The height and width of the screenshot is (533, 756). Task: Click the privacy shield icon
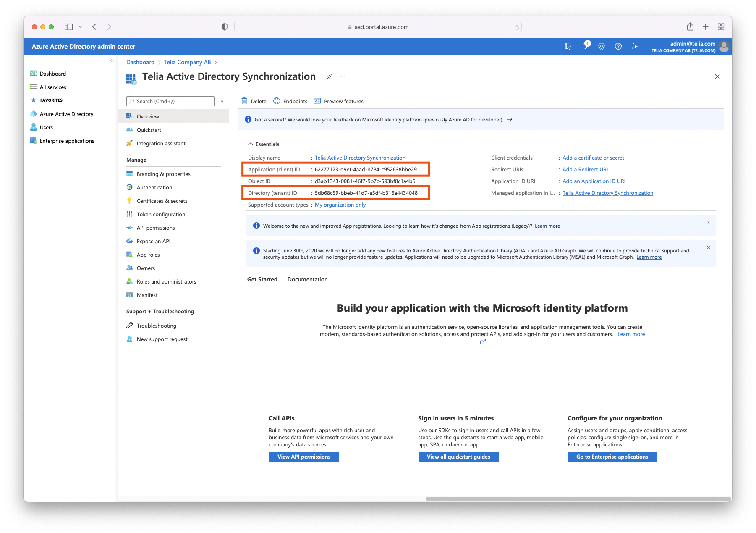225,27
